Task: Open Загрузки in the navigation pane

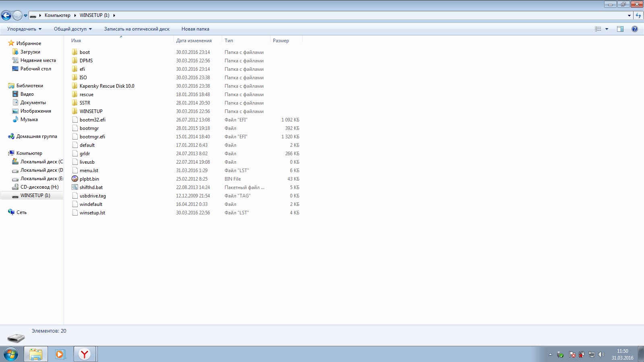Action: click(30, 52)
